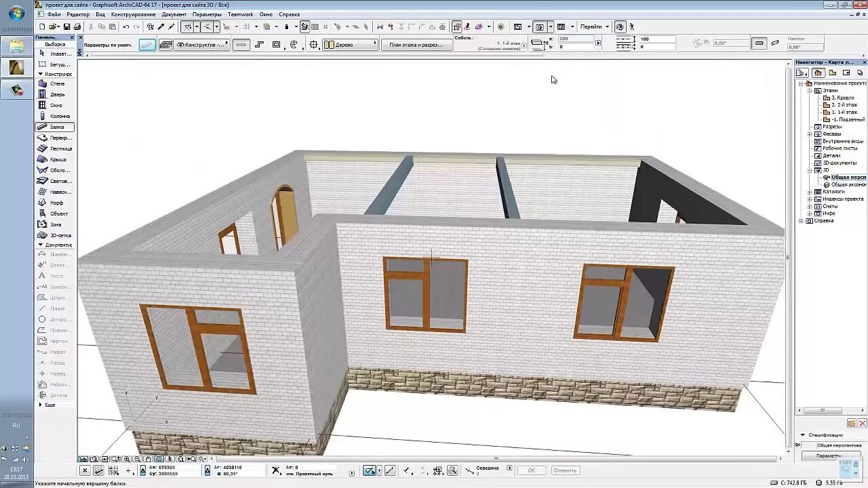Viewport: 868px width, 488px height.
Task: Click the RU language indicator
Action: coord(16,425)
